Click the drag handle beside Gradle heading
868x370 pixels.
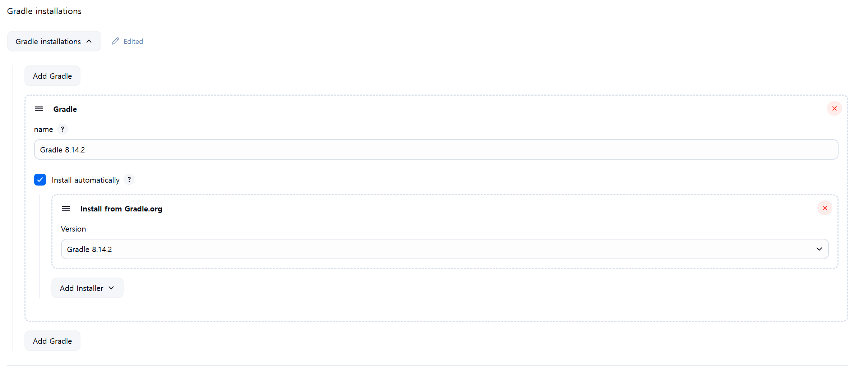39,109
